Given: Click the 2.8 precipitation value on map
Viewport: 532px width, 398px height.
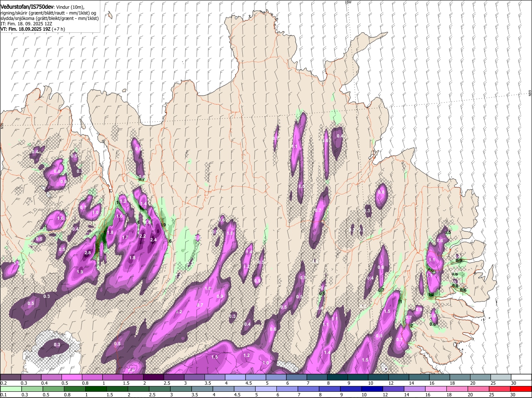Looking at the screenshot, I should pyautogui.click(x=88, y=253).
